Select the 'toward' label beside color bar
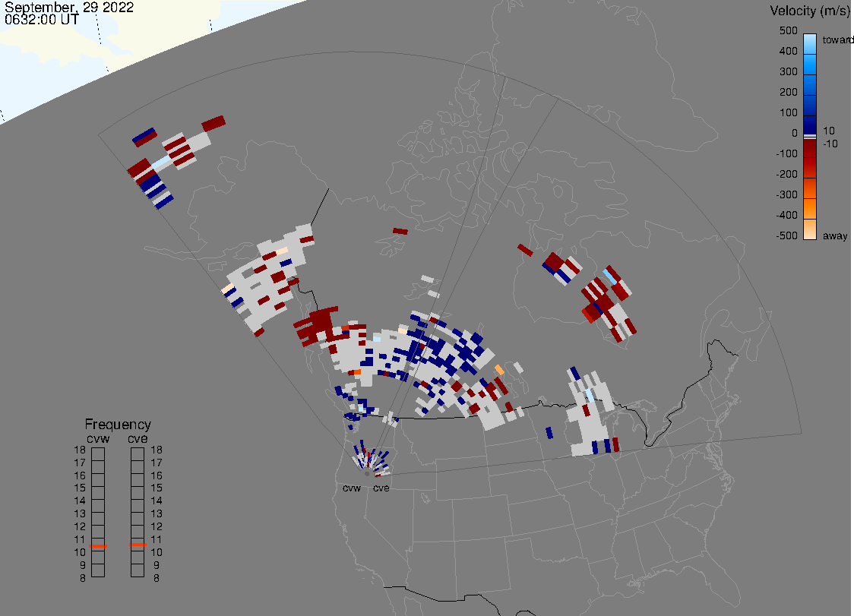This screenshot has height=616, width=854. click(837, 39)
